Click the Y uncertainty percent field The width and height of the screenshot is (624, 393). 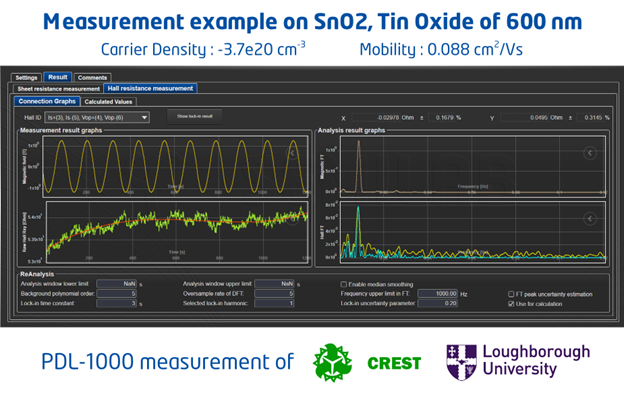click(594, 118)
